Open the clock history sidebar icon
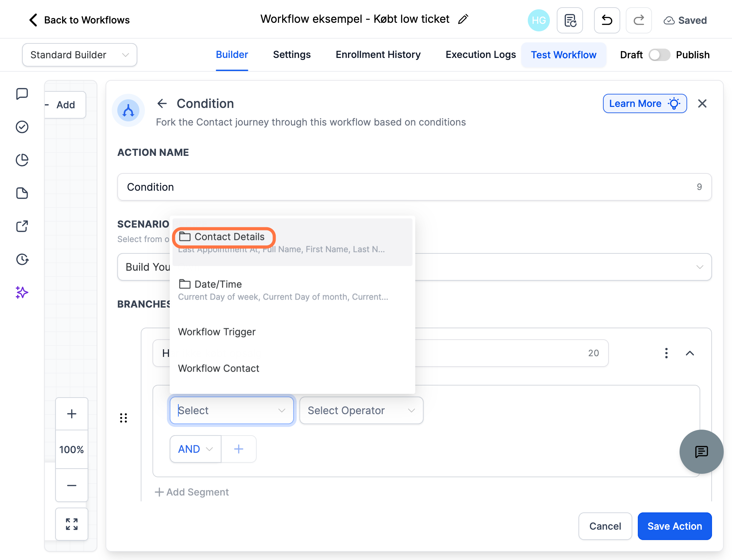 22,259
